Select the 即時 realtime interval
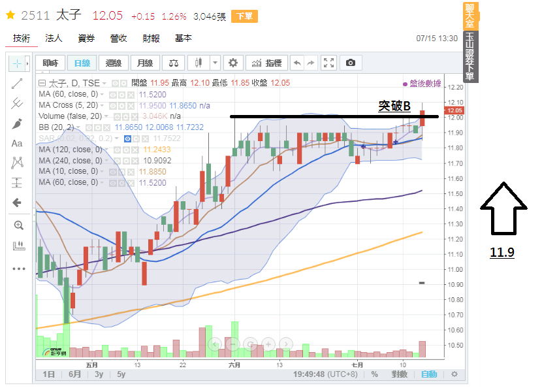542x392 pixels. pyautogui.click(x=50, y=63)
